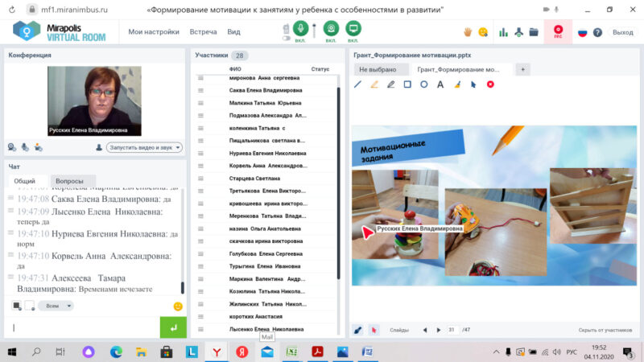Turn off the green webcam button
This screenshot has width=644, height=362.
(x=331, y=29)
